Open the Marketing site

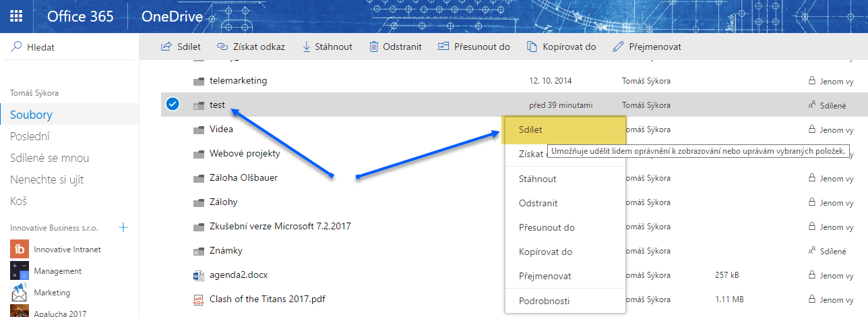53,293
